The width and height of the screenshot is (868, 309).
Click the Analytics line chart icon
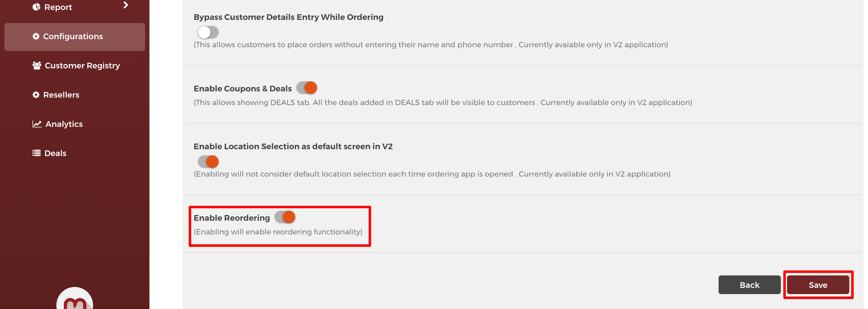[37, 124]
